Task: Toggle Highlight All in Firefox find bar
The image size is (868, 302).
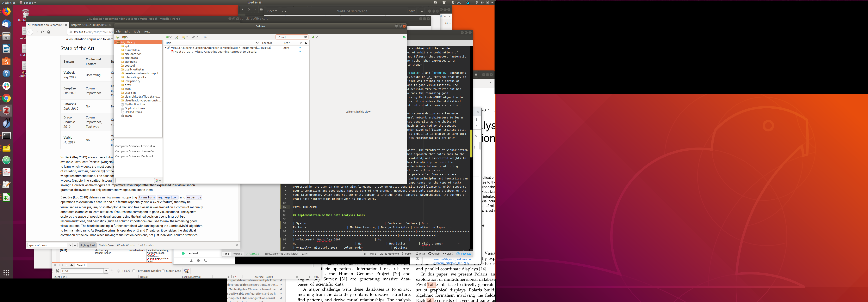Action: pos(88,245)
